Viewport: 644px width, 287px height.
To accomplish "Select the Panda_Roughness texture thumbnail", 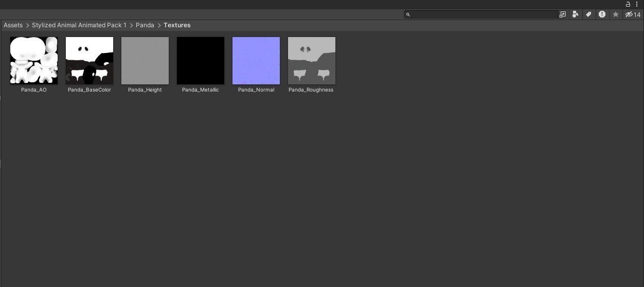I will click(312, 61).
